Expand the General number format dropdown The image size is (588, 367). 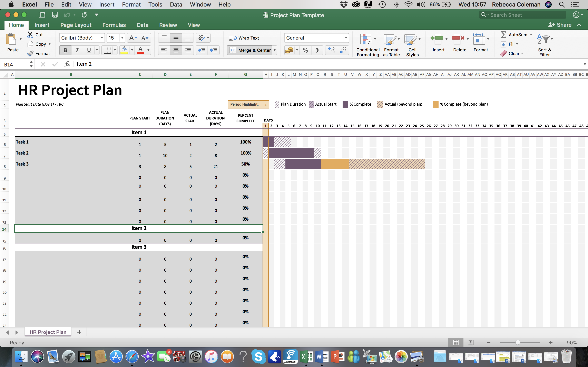(x=346, y=38)
